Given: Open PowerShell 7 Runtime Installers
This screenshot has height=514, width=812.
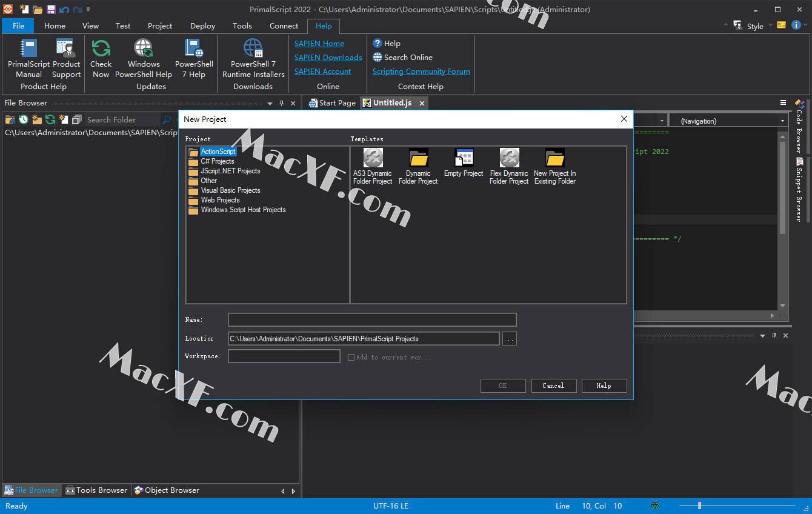Looking at the screenshot, I should pyautogui.click(x=253, y=59).
